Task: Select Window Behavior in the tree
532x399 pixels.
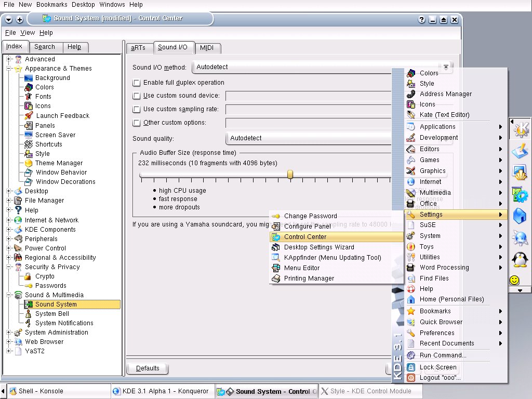Action: click(61, 172)
